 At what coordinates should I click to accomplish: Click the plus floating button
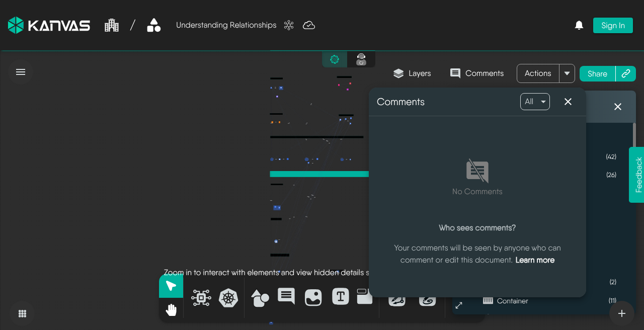pos(622,313)
